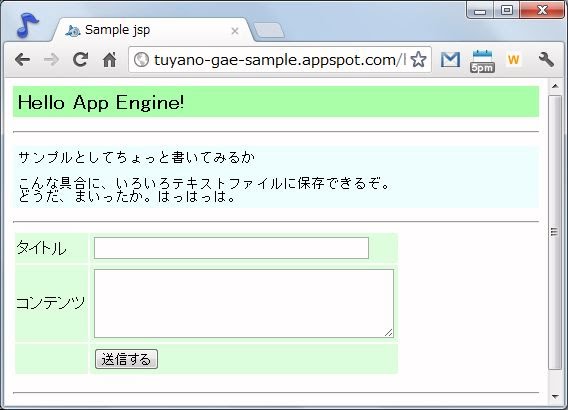This screenshot has width=568, height=410.
Task: Open a new tab button
Action: (x=268, y=30)
